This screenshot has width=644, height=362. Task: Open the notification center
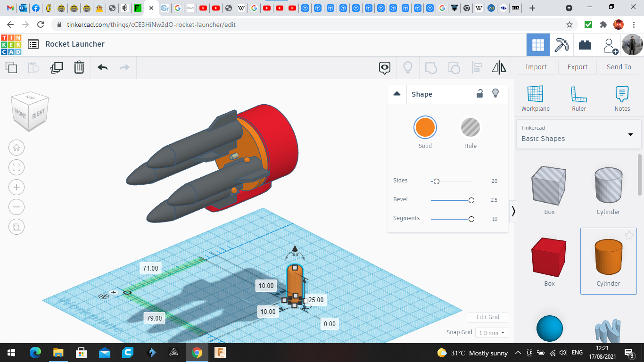629,353
